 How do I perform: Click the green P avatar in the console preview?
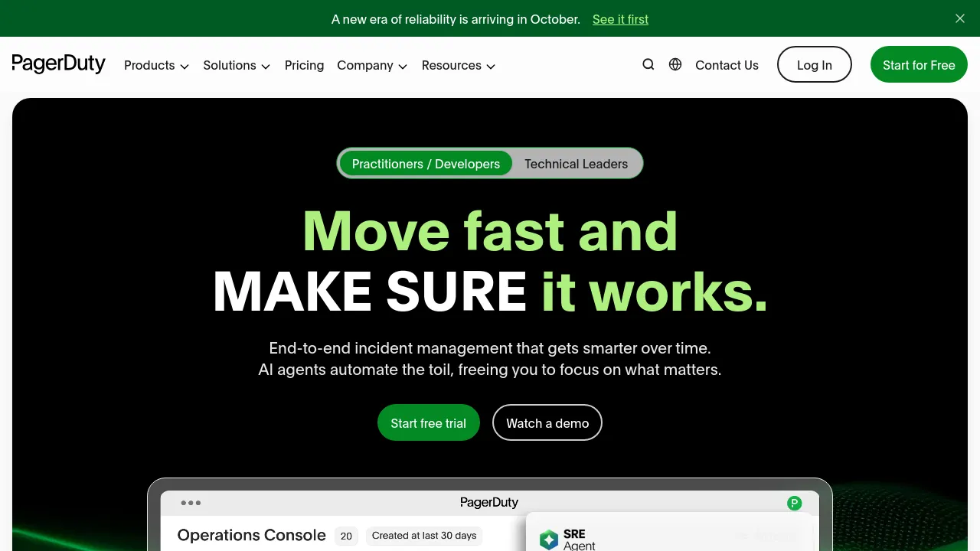(795, 503)
